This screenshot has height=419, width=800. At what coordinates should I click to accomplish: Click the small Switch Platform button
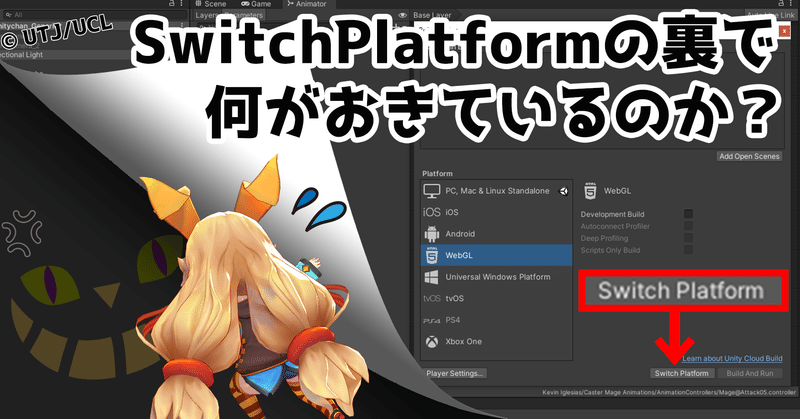tap(682, 373)
